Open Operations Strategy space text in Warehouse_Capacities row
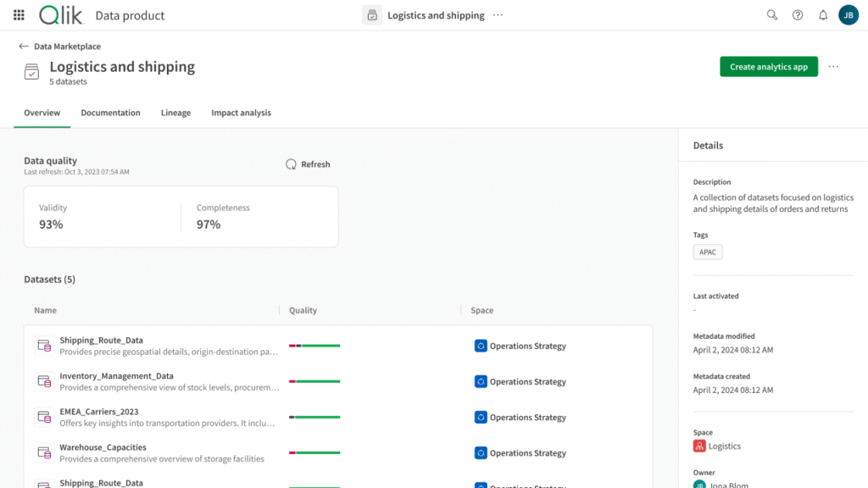 tap(527, 453)
